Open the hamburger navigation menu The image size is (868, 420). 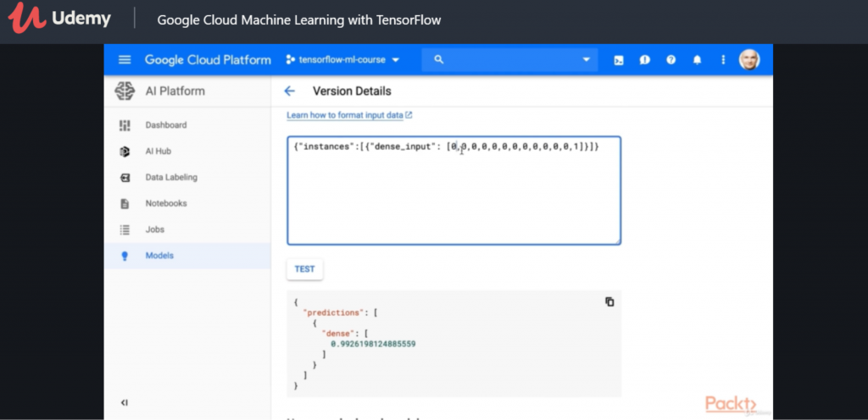coord(125,59)
